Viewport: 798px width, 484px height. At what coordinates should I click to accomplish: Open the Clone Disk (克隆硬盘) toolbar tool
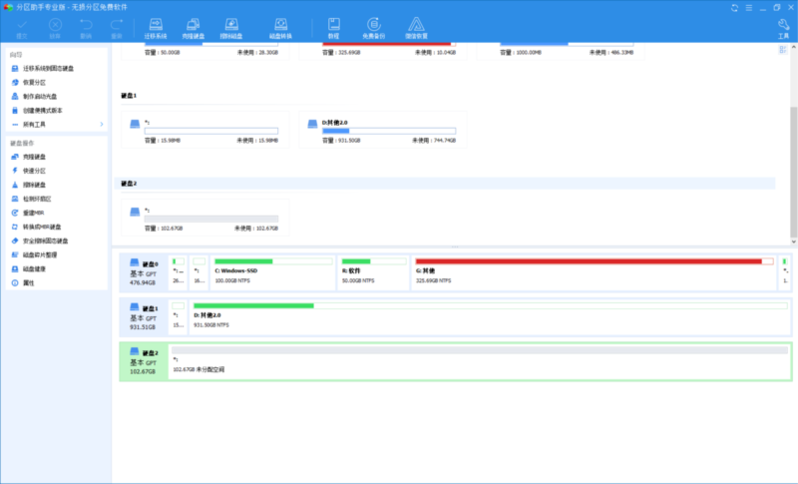tap(192, 27)
